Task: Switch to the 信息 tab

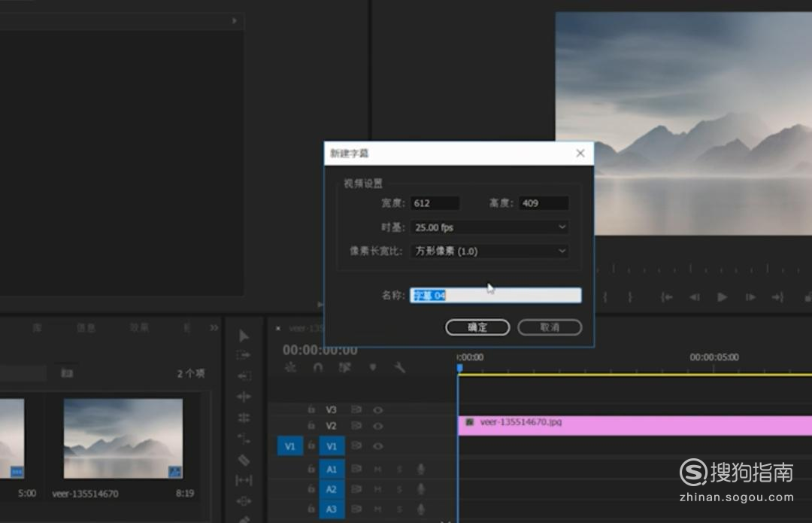Action: point(86,327)
